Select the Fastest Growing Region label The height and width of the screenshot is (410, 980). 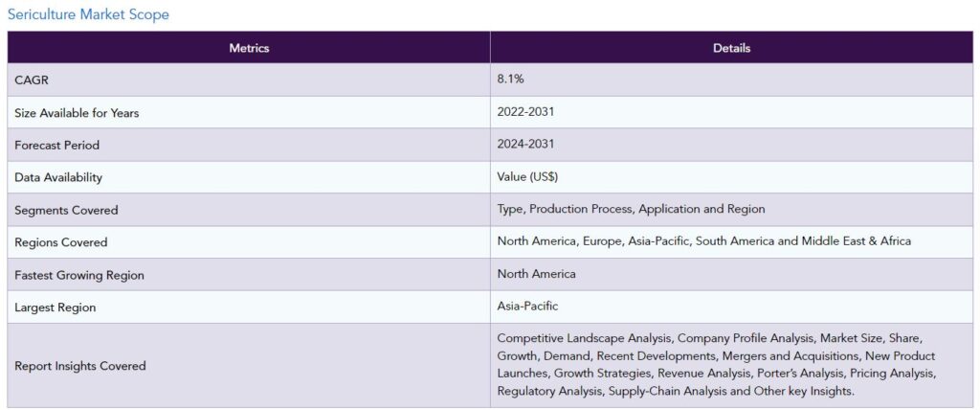pos(79,276)
